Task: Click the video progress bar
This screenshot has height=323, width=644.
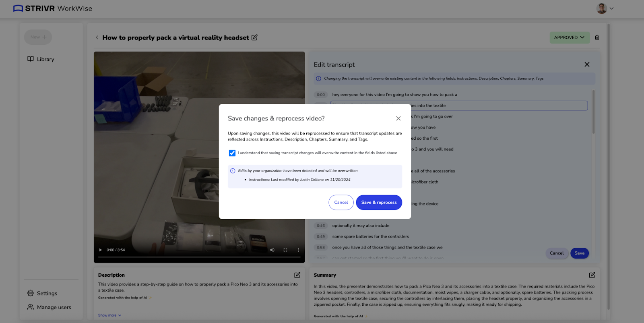Action: [199, 257]
